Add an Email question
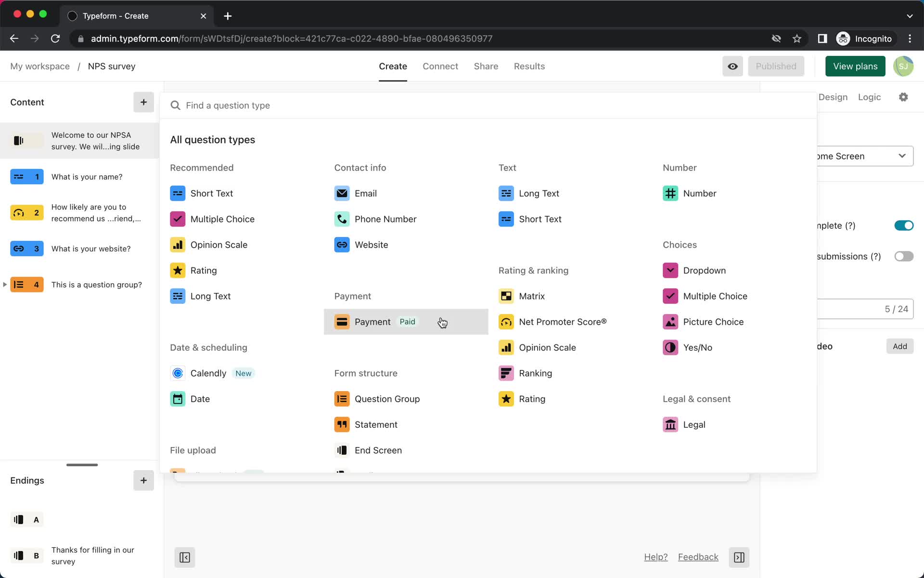 pos(356,193)
